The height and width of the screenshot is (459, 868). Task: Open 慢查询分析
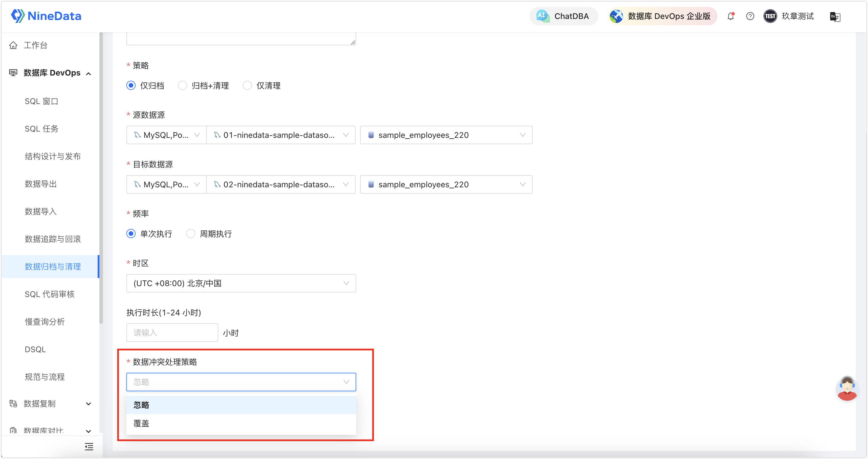[x=45, y=322]
